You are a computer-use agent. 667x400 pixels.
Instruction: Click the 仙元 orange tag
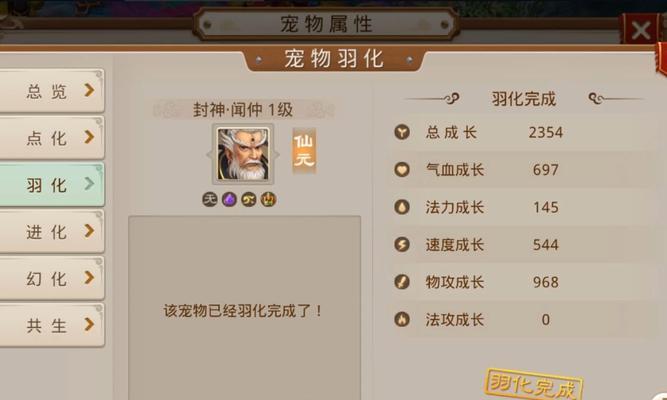304,151
